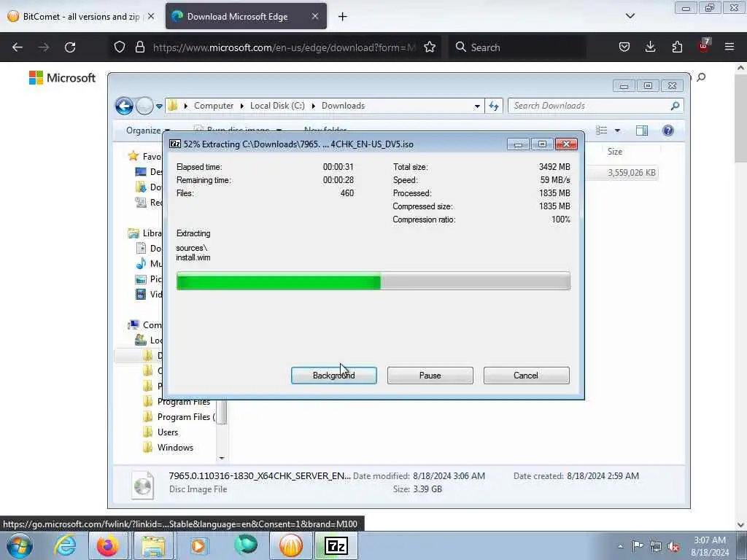Click Favorites star in navigation pane
The height and width of the screenshot is (560, 747).
click(x=133, y=156)
